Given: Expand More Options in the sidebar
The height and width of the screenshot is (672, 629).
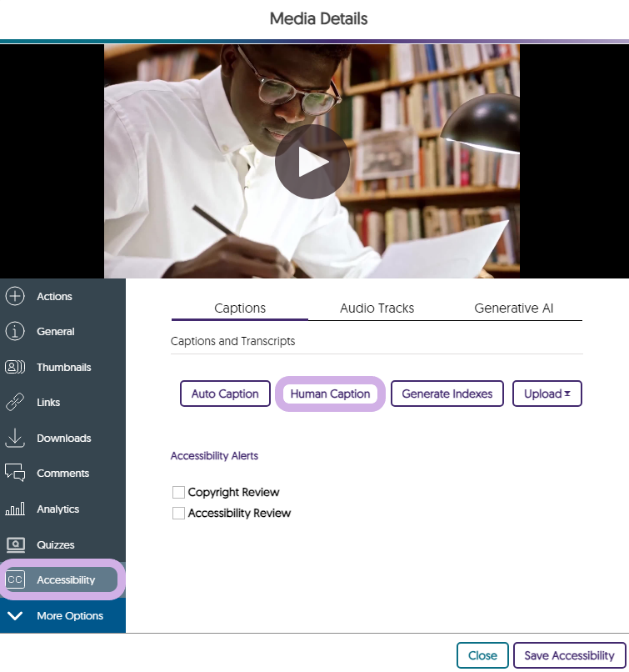Looking at the screenshot, I should click(62, 616).
